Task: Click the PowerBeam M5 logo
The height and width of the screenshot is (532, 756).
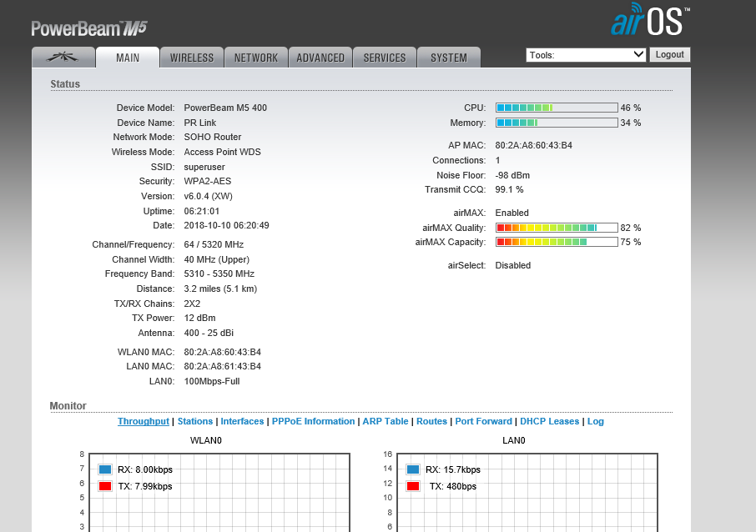Action: (x=89, y=28)
